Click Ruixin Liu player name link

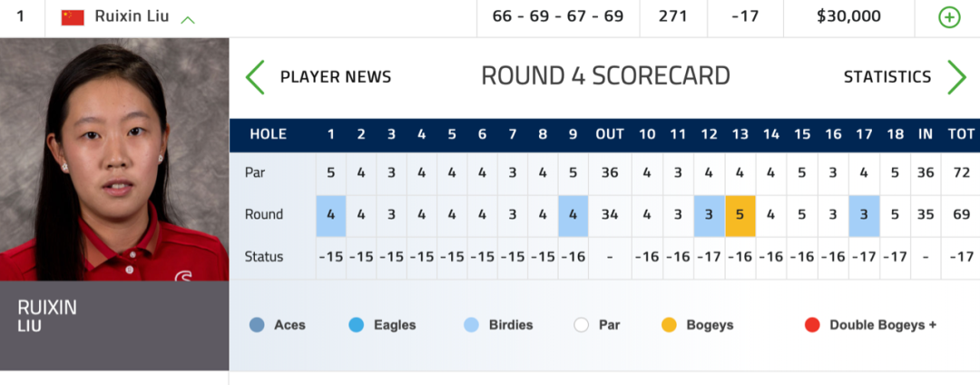point(132,17)
